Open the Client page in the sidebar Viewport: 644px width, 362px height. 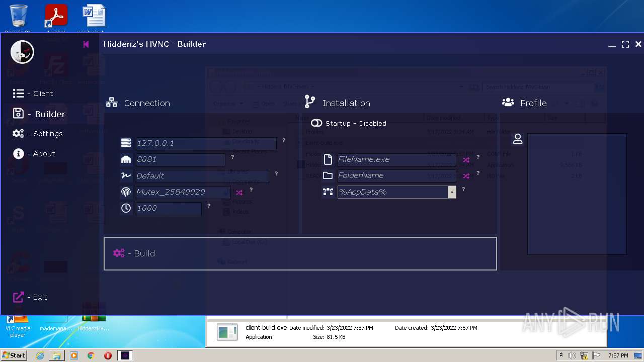point(33,94)
